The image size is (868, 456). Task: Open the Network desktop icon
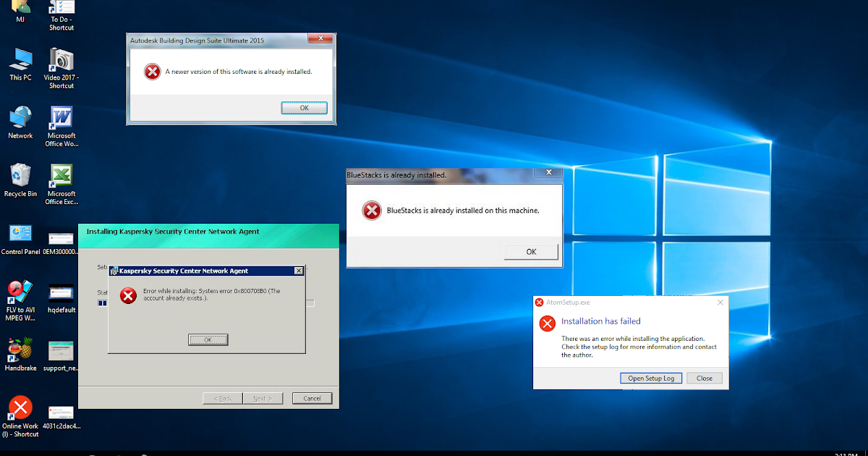click(20, 122)
